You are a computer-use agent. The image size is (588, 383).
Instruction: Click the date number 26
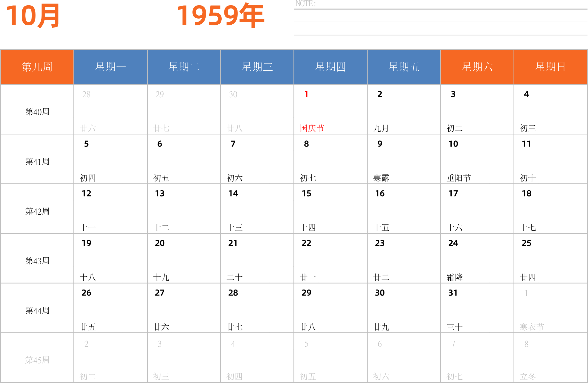(86, 293)
